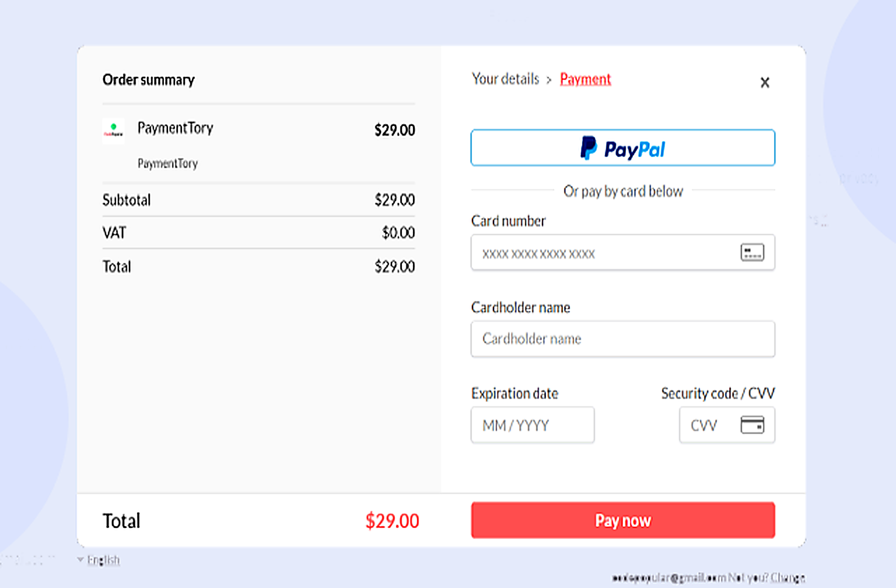The width and height of the screenshot is (896, 588).
Task: Click the PaymentTory product logo
Action: point(113,131)
